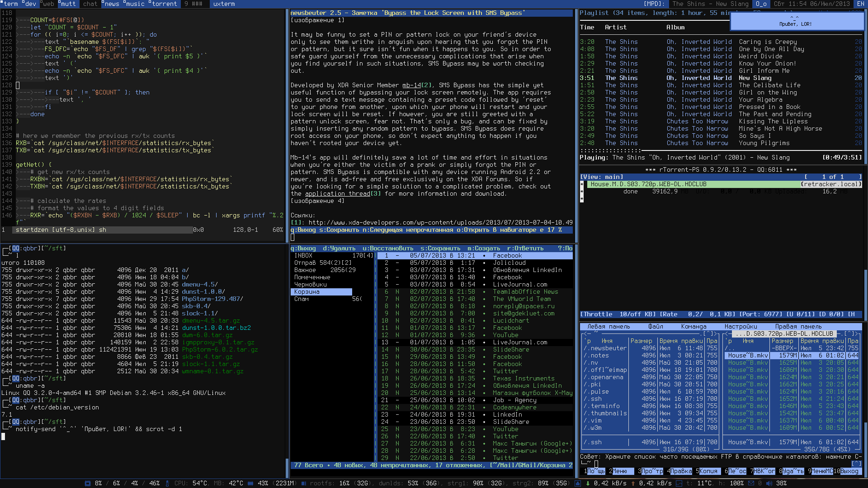
Task: Open Файл menu in Midnight Commander
Action: [x=656, y=327]
